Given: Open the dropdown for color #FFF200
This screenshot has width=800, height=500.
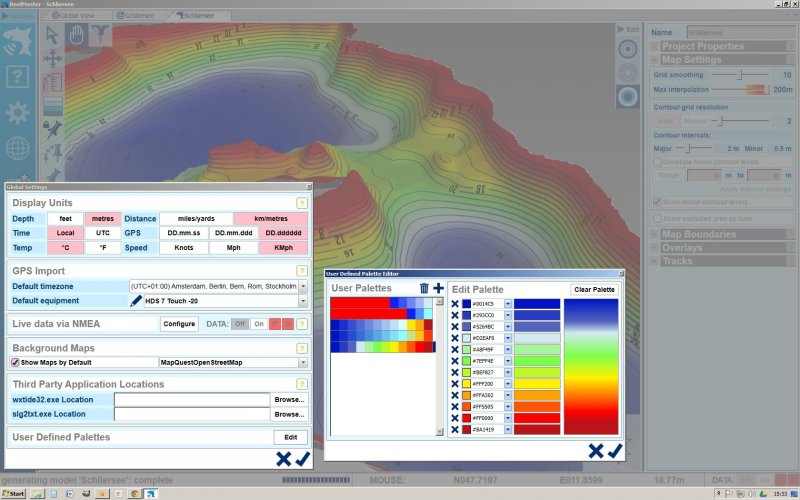Looking at the screenshot, I should 508,384.
